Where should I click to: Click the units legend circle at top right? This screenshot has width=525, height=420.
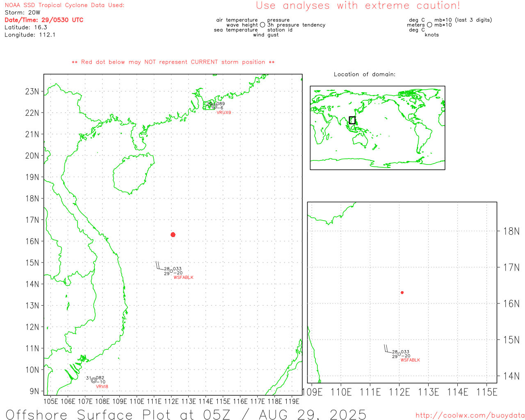point(429,25)
